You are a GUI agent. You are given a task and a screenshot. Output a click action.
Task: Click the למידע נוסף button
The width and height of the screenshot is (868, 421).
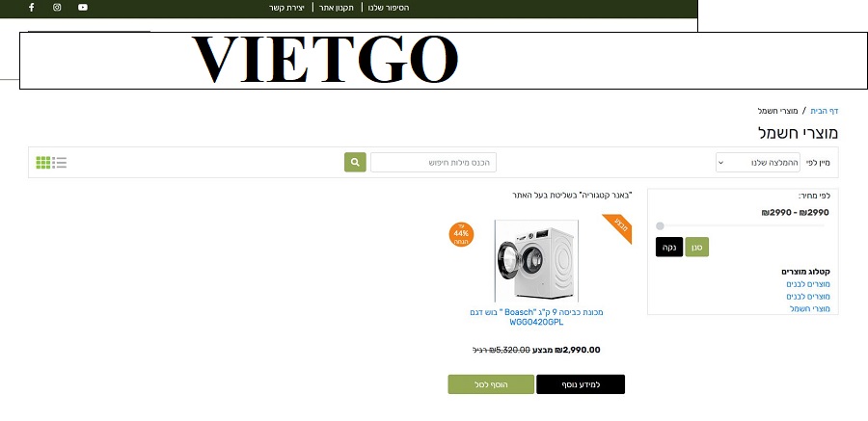point(580,384)
